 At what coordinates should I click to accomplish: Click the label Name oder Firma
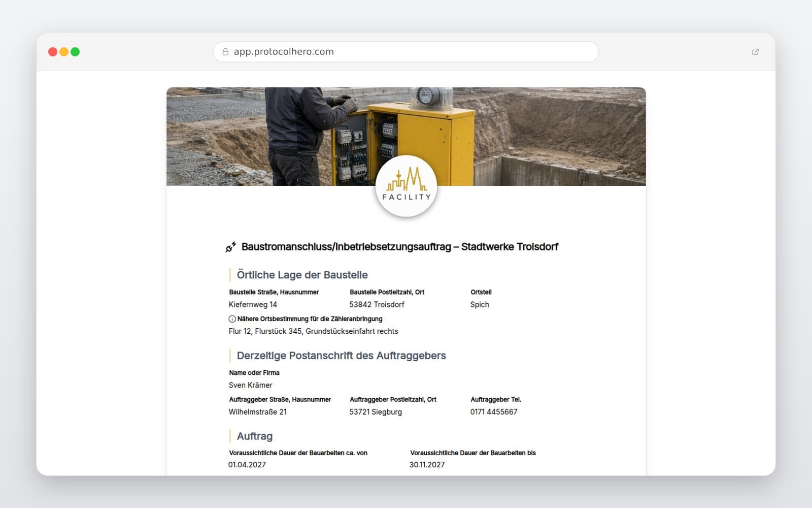point(254,373)
